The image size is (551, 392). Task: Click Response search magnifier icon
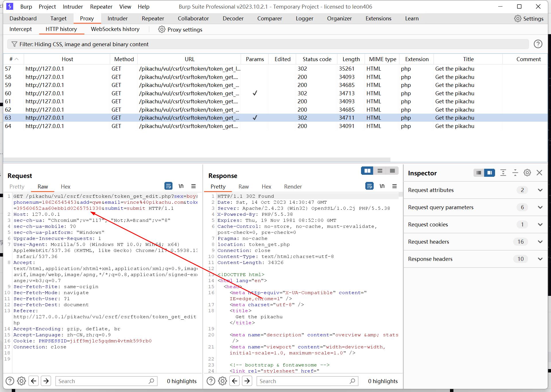352,381
